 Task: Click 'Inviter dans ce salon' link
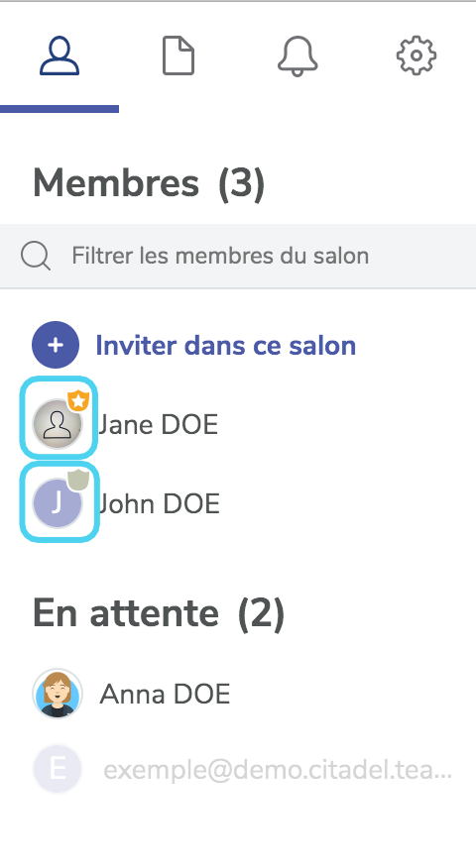point(225,346)
